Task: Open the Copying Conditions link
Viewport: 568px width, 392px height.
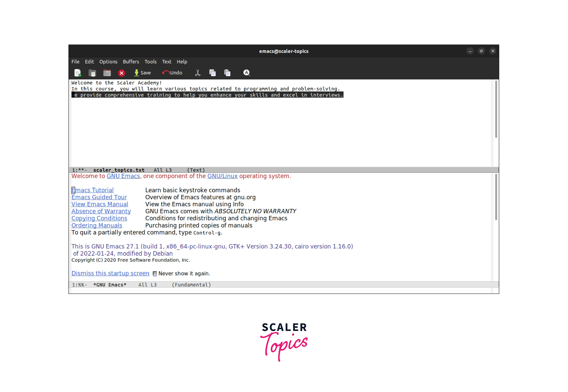Action: click(x=99, y=218)
